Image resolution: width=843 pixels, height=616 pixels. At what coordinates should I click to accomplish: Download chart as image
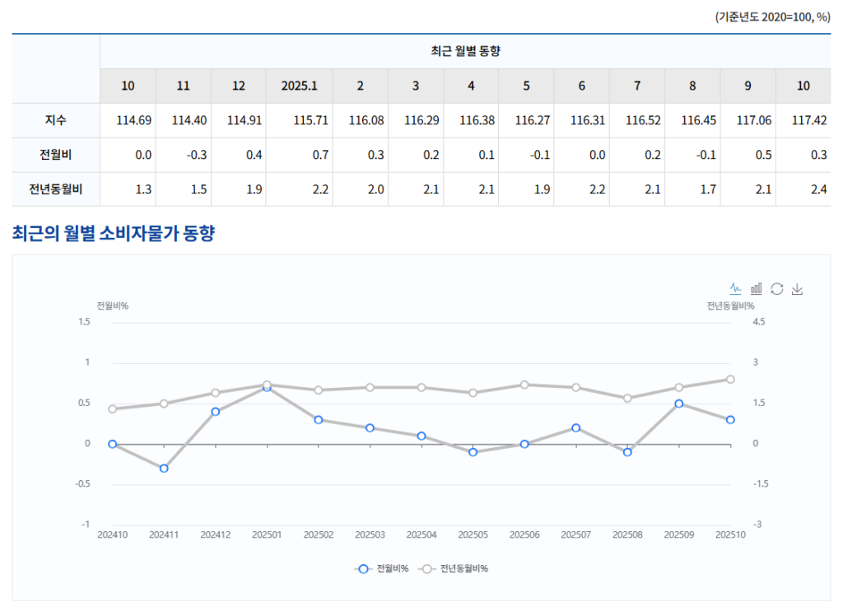coord(797,289)
